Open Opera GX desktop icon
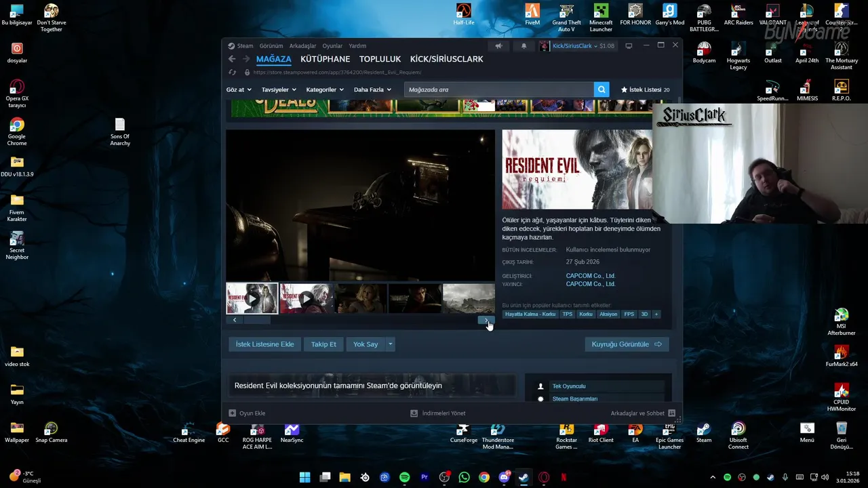 click(17, 94)
